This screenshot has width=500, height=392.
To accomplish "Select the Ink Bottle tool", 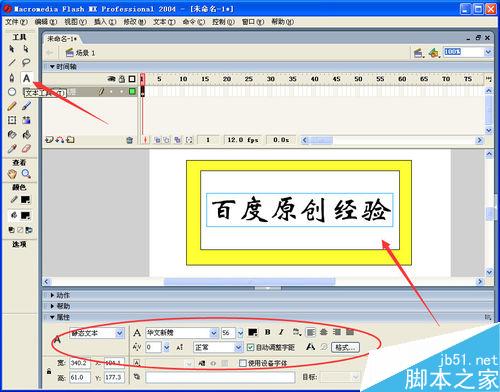I will coord(12,134).
